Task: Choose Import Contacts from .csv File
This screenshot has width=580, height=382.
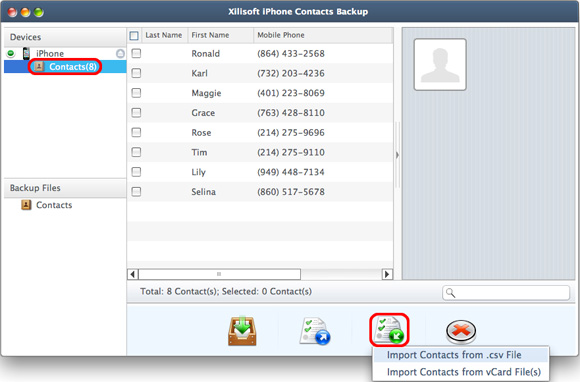Action: (x=461, y=355)
